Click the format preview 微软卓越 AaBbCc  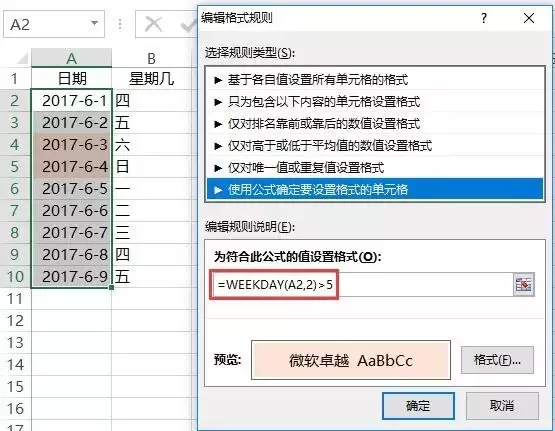tap(351, 360)
